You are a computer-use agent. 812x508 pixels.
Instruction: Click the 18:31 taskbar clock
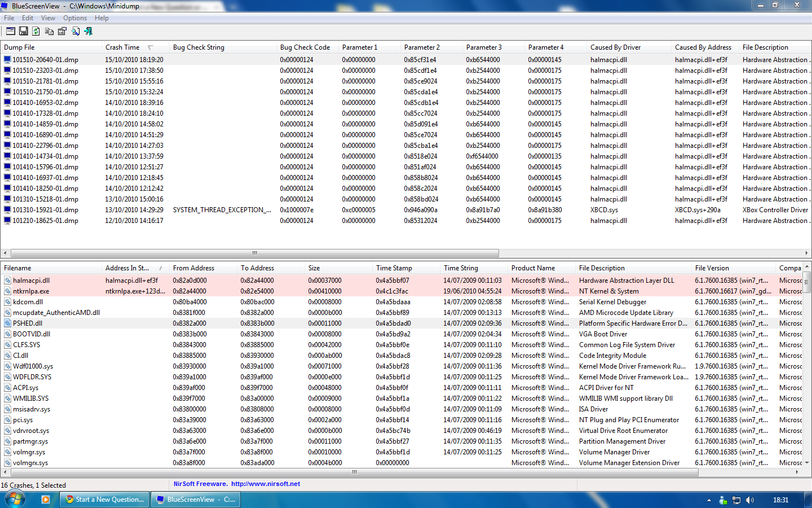tap(780, 500)
